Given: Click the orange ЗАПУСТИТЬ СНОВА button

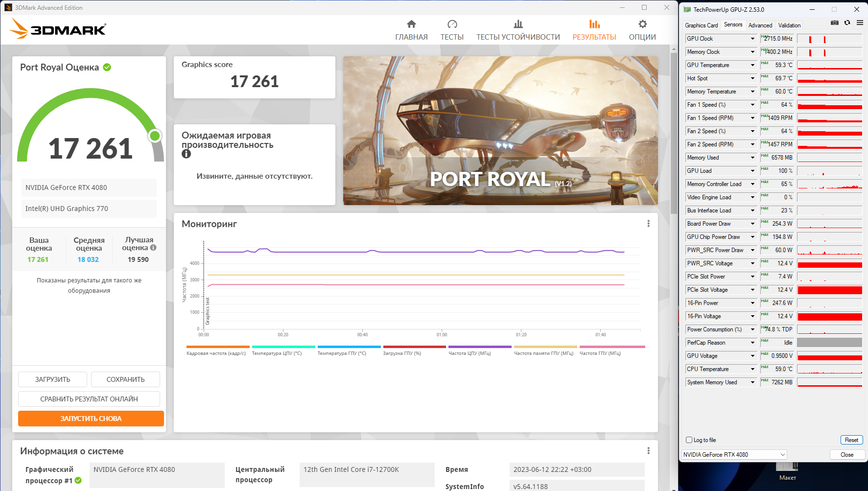Looking at the screenshot, I should tap(91, 419).
